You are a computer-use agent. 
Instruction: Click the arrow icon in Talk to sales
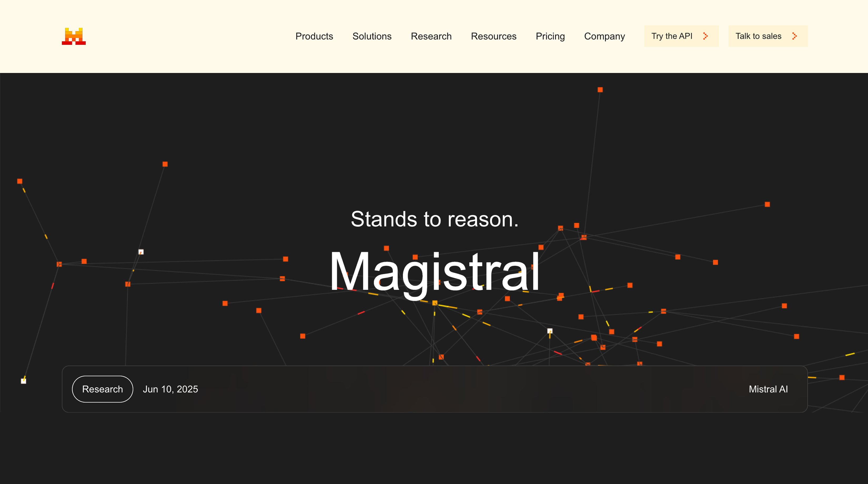(794, 36)
